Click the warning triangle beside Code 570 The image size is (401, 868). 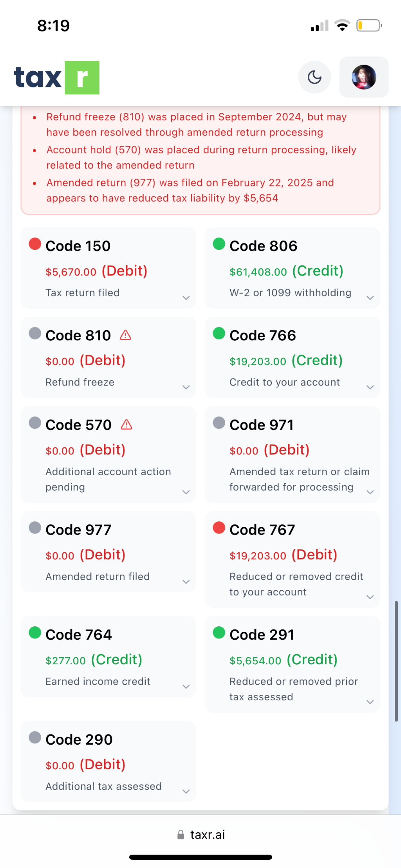126,425
